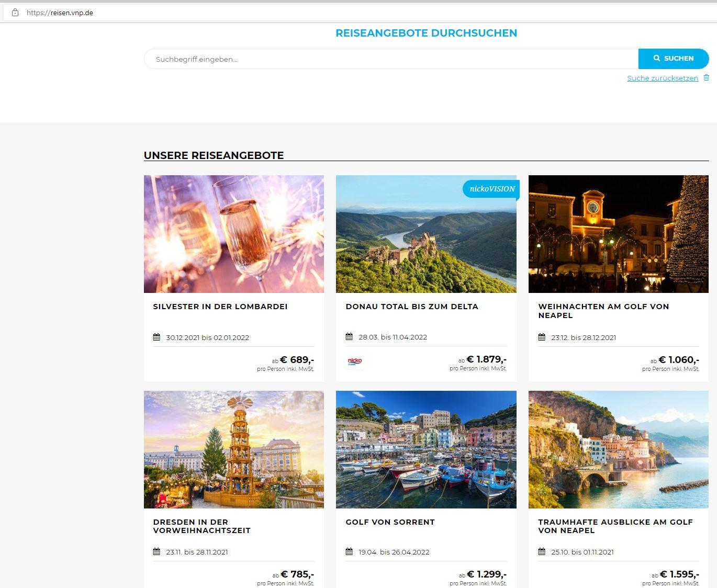Click calendar icon for Traumhafte Ausblicke trip
The height and width of the screenshot is (588, 717).
click(542, 552)
